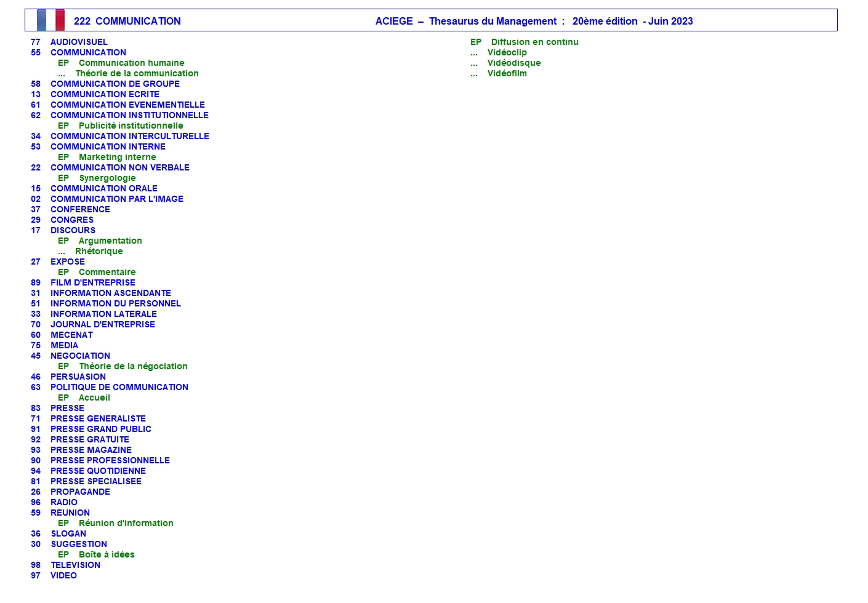Click the green 'Synergologie' entry
Screen dimensions: 868x603
[107, 178]
